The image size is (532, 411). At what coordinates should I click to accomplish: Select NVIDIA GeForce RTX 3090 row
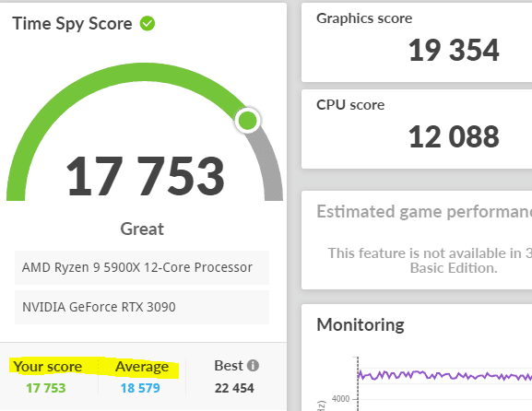(142, 307)
